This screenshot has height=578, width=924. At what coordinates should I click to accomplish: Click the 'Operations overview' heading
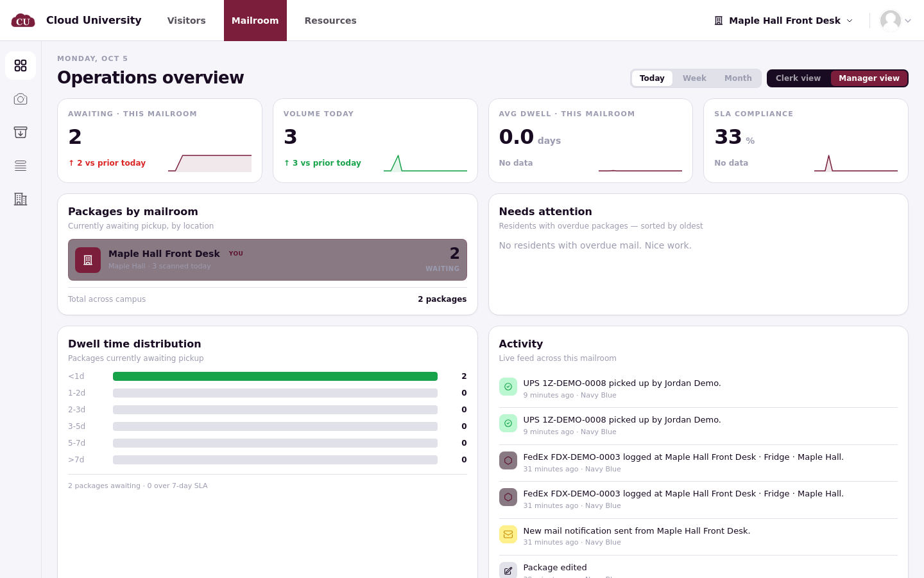click(151, 78)
